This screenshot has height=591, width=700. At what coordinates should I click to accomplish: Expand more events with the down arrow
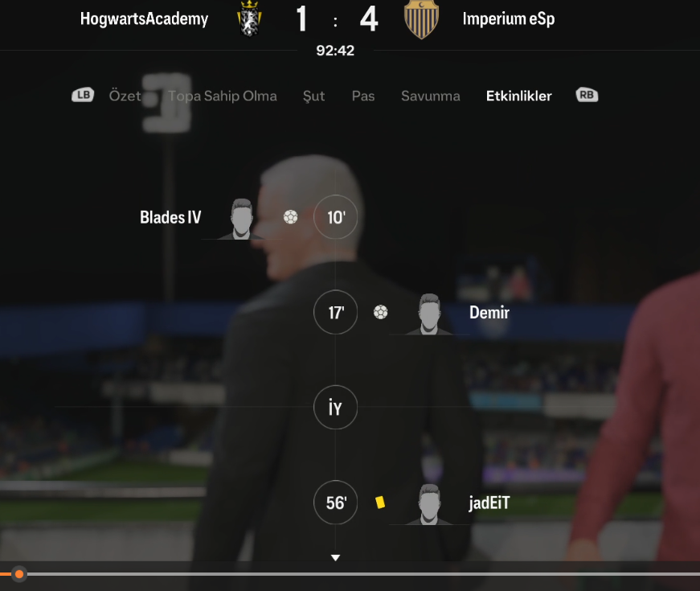coord(335,557)
